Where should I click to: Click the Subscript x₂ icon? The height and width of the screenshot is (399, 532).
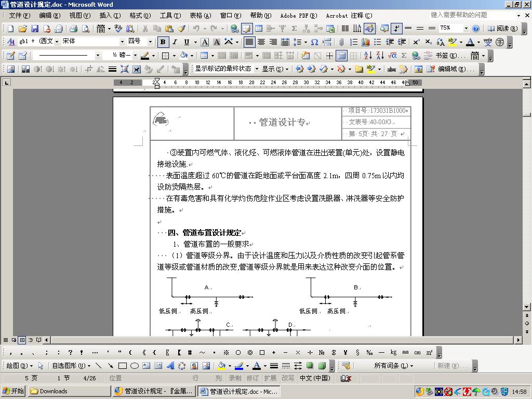[429, 42]
